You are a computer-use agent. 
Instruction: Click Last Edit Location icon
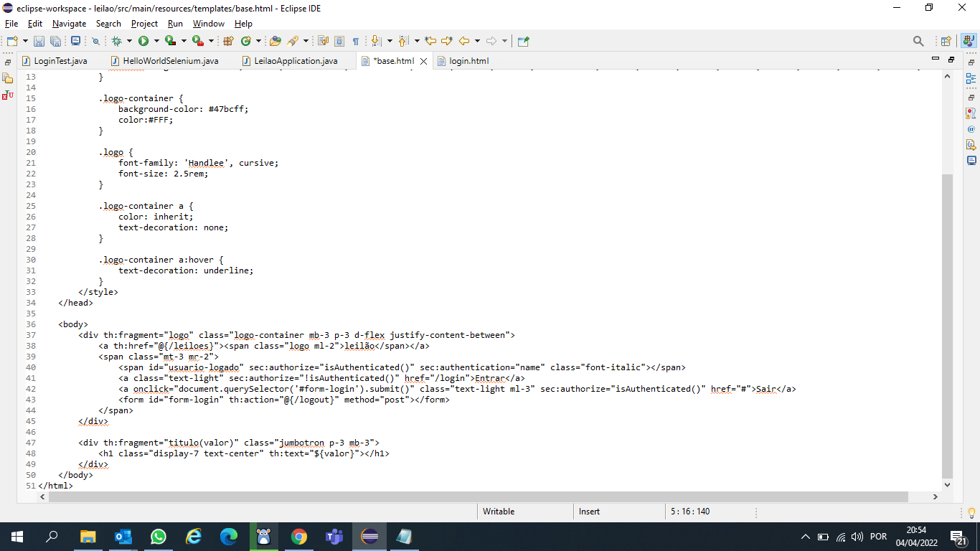430,41
